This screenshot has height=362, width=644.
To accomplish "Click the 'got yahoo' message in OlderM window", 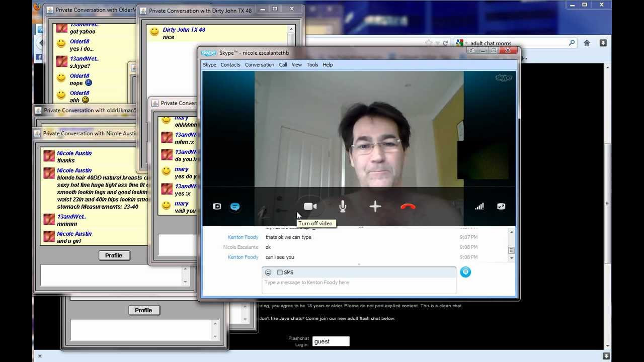I will pos(83,32).
